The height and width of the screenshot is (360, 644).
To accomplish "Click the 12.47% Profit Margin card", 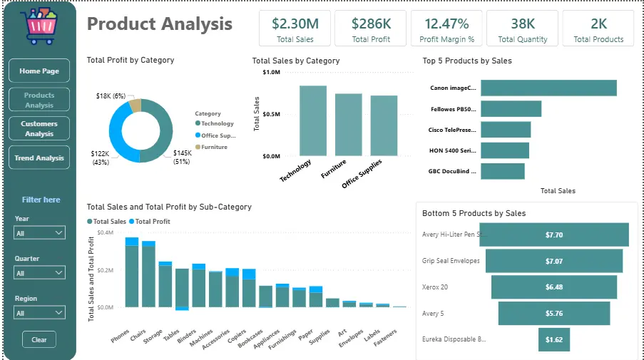I will [x=447, y=29].
